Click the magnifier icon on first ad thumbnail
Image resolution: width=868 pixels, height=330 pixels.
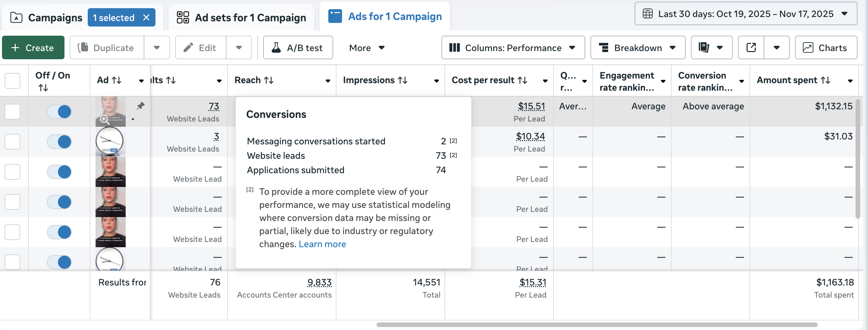104,119
